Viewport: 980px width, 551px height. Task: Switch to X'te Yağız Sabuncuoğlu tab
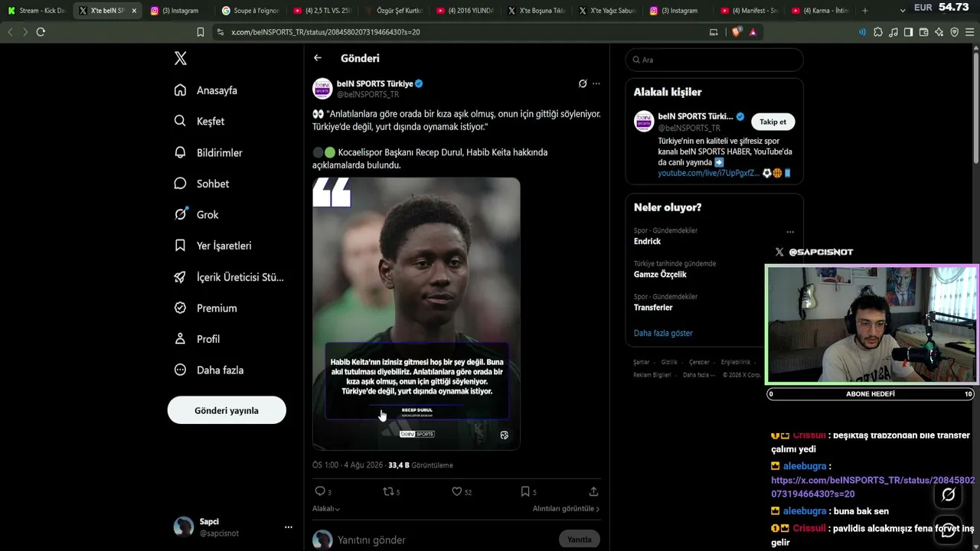[x=607, y=11]
